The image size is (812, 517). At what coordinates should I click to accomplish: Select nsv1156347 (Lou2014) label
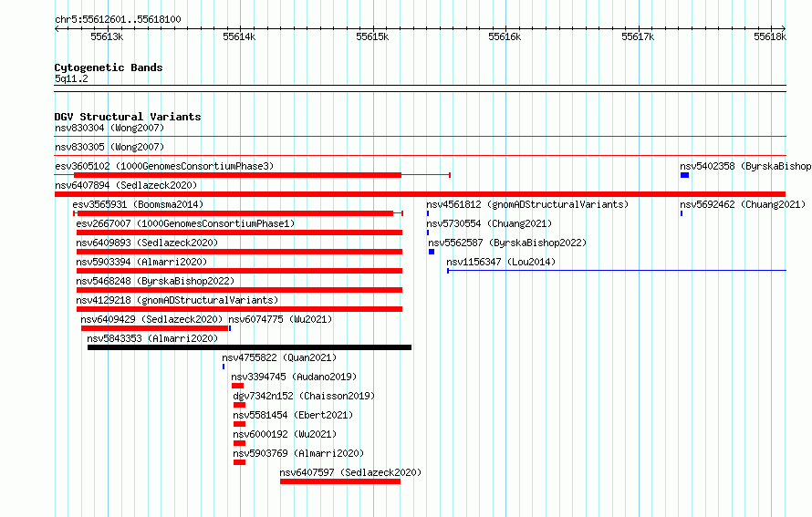point(501,262)
